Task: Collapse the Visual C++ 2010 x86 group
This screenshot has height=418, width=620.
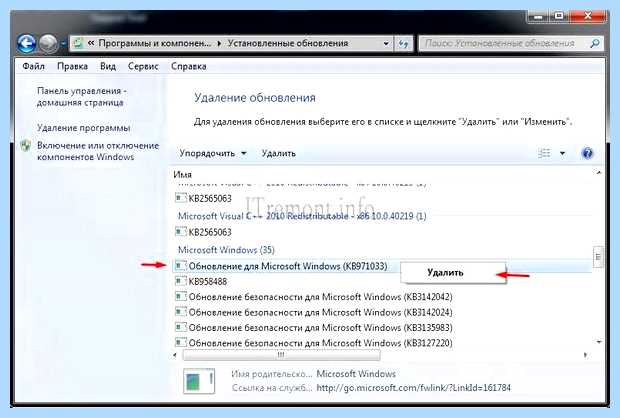Action: [302, 216]
